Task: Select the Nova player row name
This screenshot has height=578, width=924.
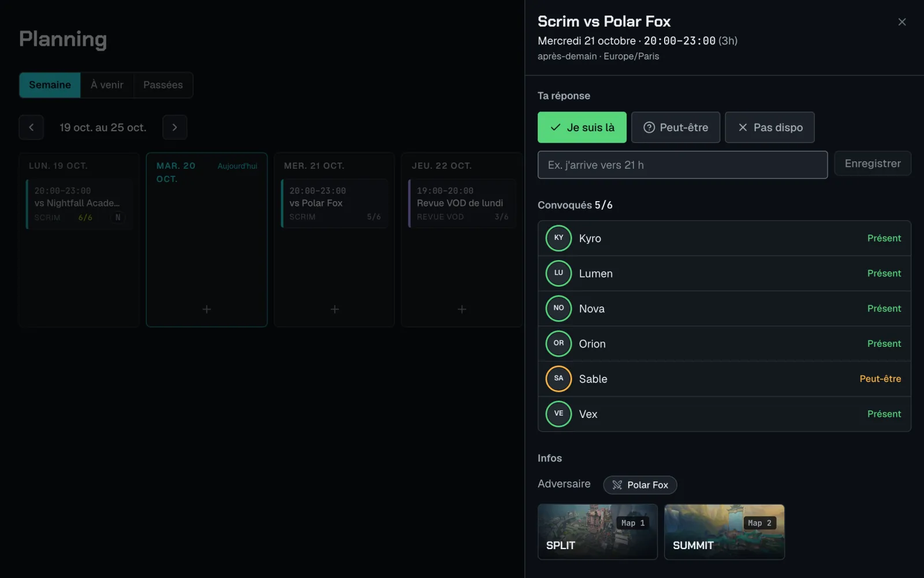Action: coord(591,309)
